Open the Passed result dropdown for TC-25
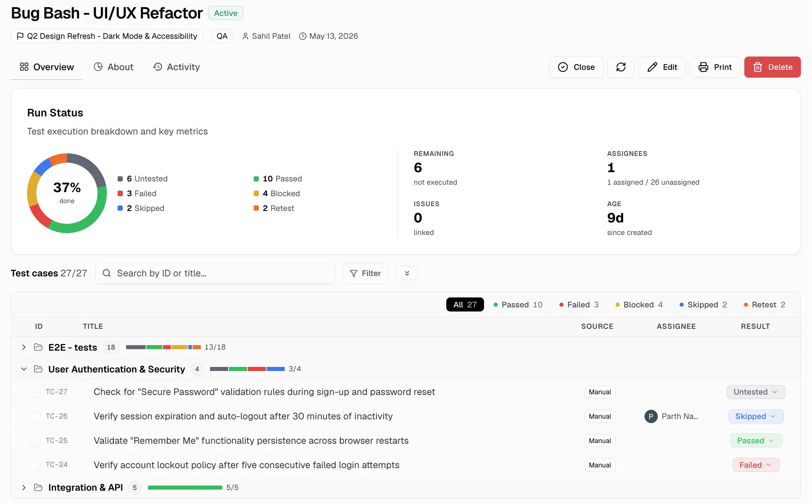This screenshot has width=812, height=504. pos(756,440)
